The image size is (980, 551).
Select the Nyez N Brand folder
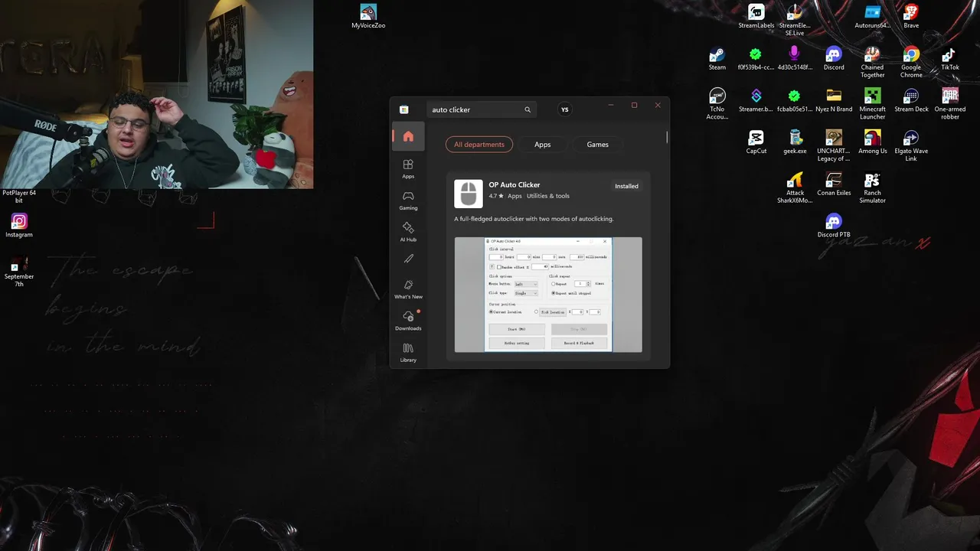[x=834, y=101]
